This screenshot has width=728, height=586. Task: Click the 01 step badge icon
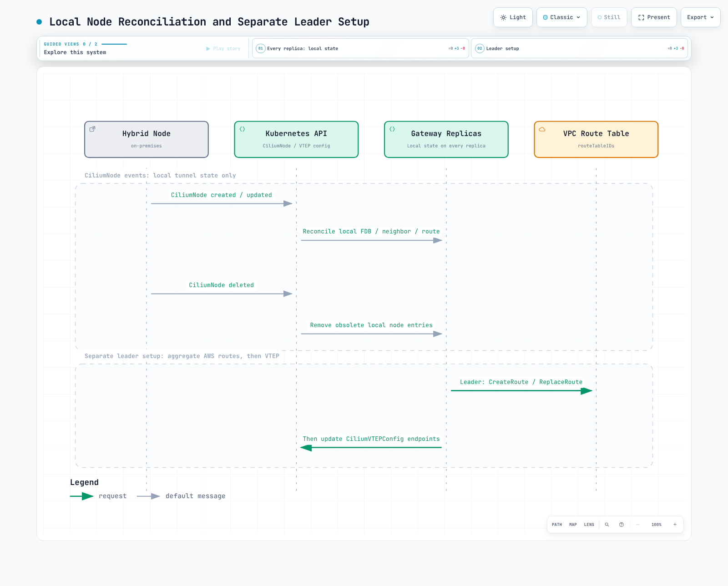coord(261,48)
